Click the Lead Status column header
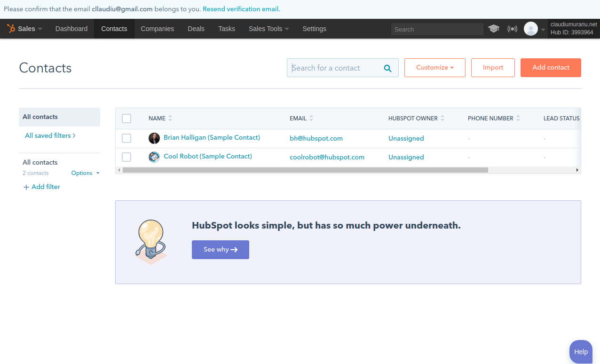Image resolution: width=600 pixels, height=364 pixels. coord(561,119)
